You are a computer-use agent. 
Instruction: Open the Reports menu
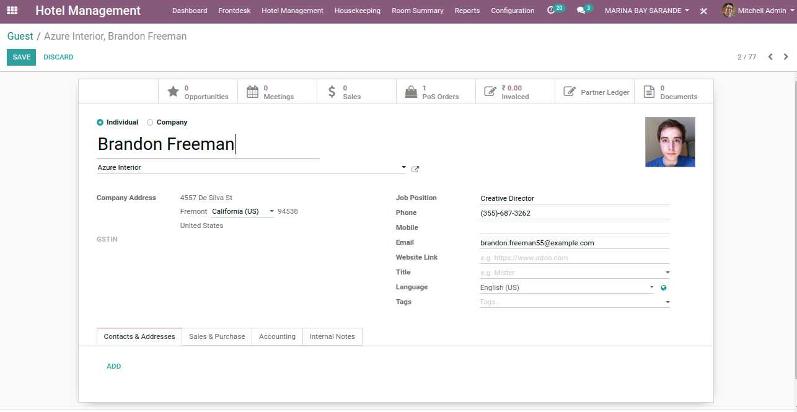[x=467, y=11]
